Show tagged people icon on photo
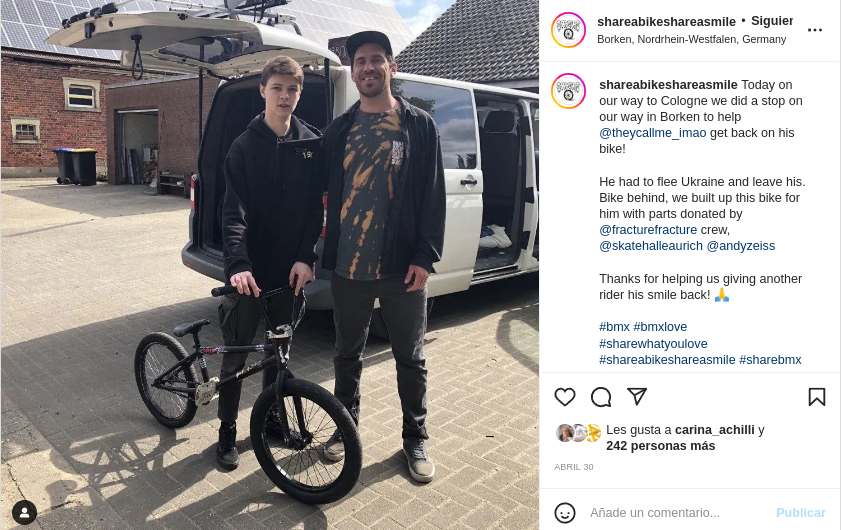The width and height of the screenshot is (841, 530). 25,512
